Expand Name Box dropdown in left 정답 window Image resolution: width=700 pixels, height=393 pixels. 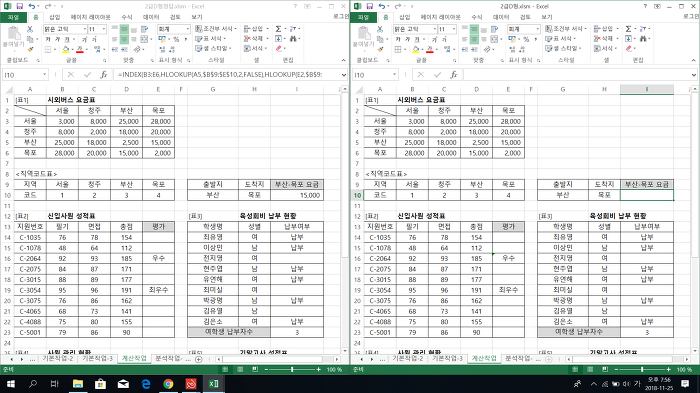44,75
